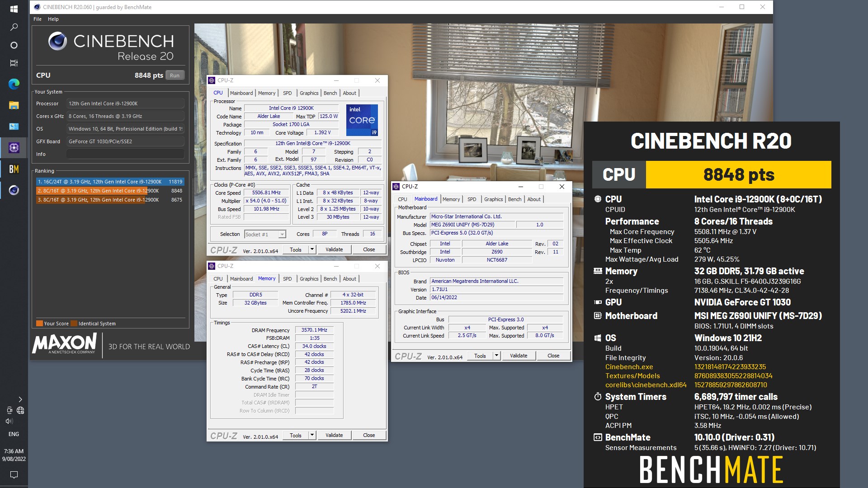Click the Cinebench Info input field
The width and height of the screenshot is (868, 488).
pyautogui.click(x=125, y=154)
